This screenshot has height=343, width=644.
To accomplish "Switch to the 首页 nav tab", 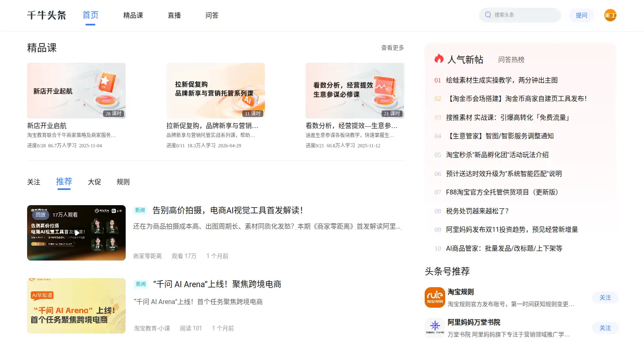I will [90, 15].
